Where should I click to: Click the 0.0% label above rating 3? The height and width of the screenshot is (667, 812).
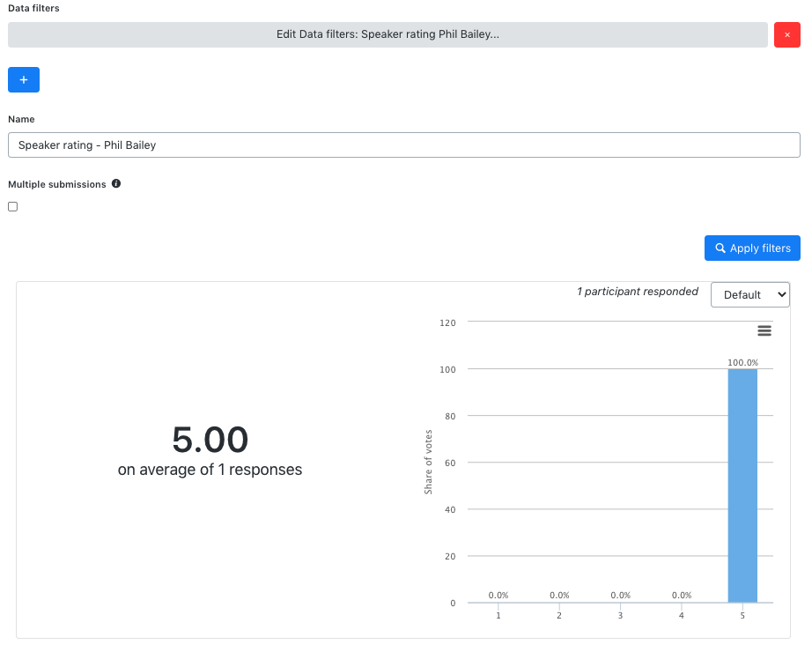click(x=620, y=596)
